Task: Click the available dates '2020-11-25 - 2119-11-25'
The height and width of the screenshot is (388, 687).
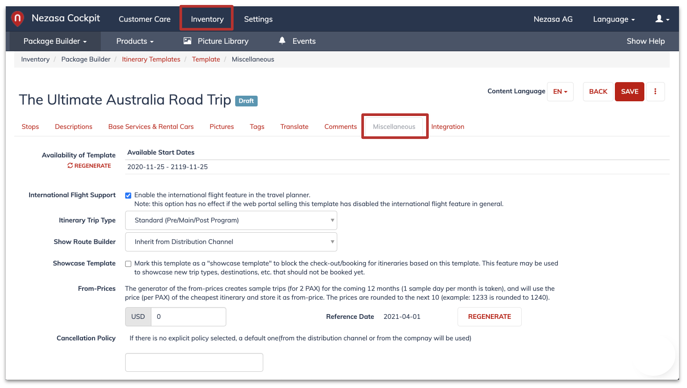Action: coord(167,167)
